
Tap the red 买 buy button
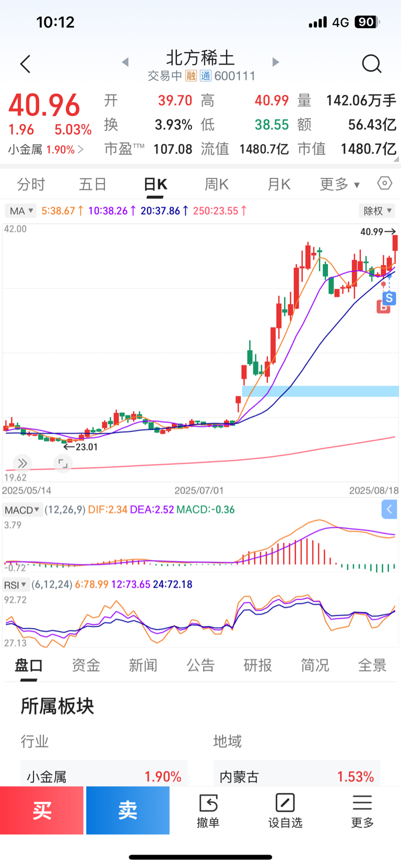tap(42, 811)
